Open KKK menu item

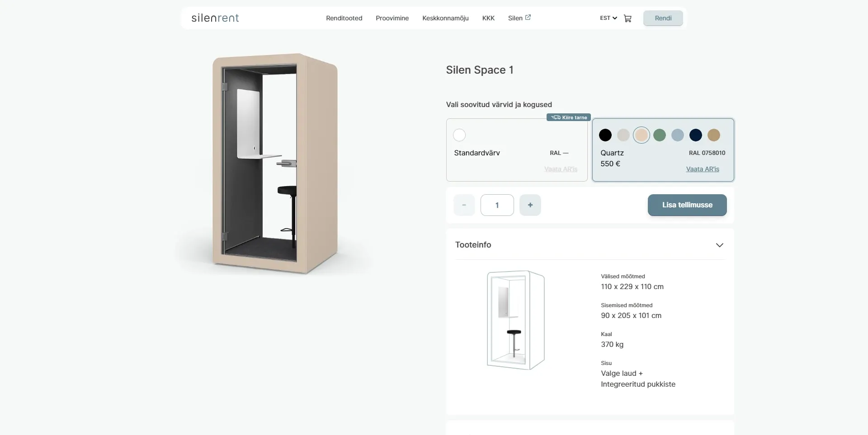(x=488, y=18)
